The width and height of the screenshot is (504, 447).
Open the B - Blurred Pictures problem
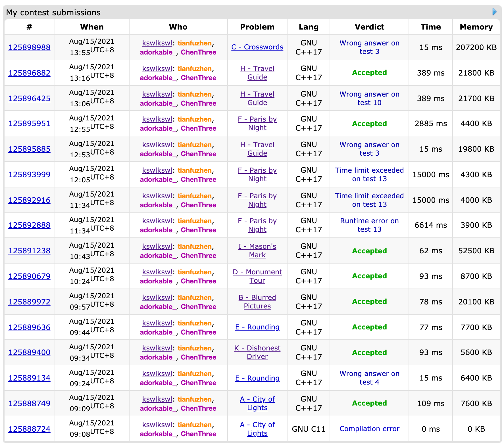257,302
